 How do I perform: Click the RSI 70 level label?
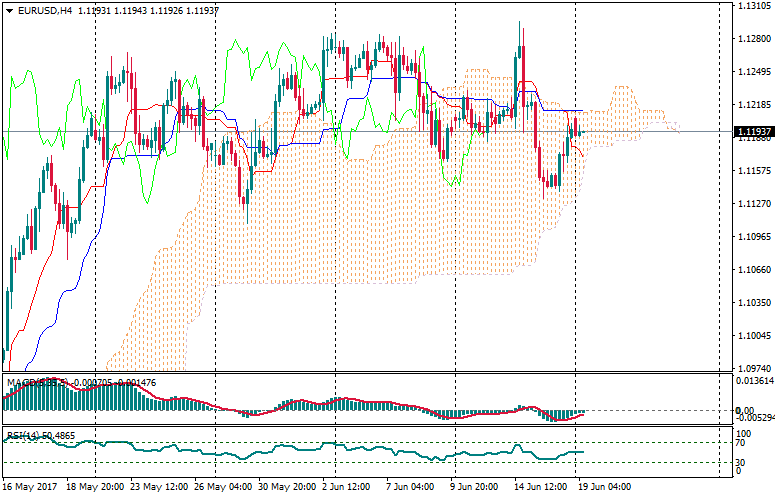(x=743, y=442)
